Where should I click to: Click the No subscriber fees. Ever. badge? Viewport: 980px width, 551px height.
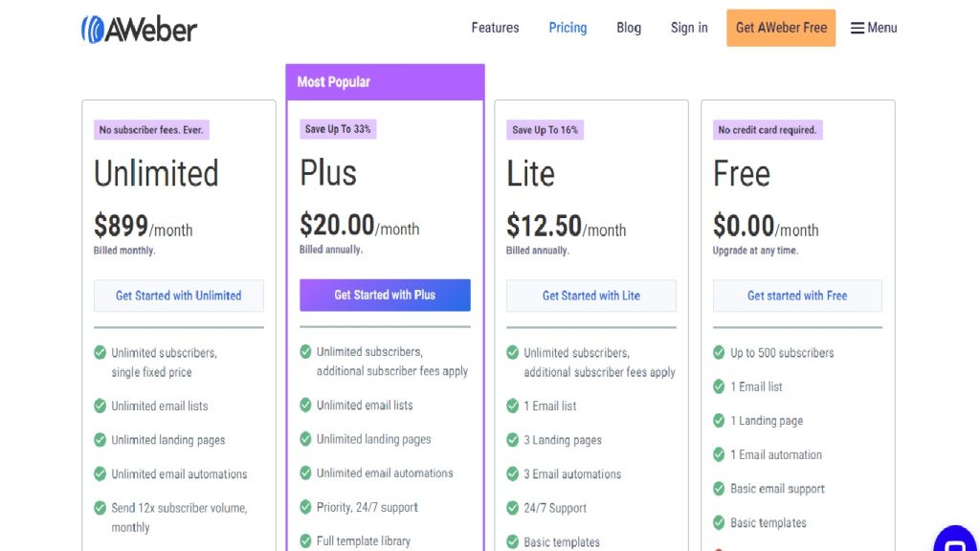click(151, 130)
